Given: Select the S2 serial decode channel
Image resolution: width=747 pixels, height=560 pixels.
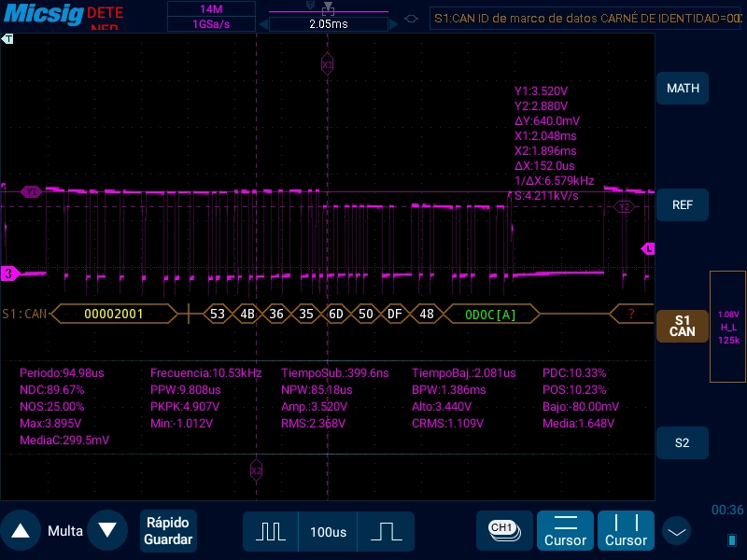Looking at the screenshot, I should (x=683, y=442).
